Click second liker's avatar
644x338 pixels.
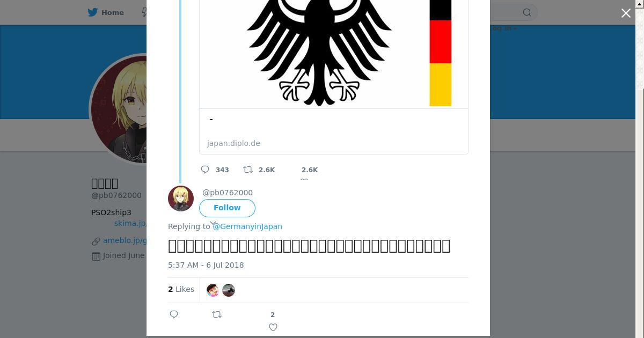click(x=229, y=290)
